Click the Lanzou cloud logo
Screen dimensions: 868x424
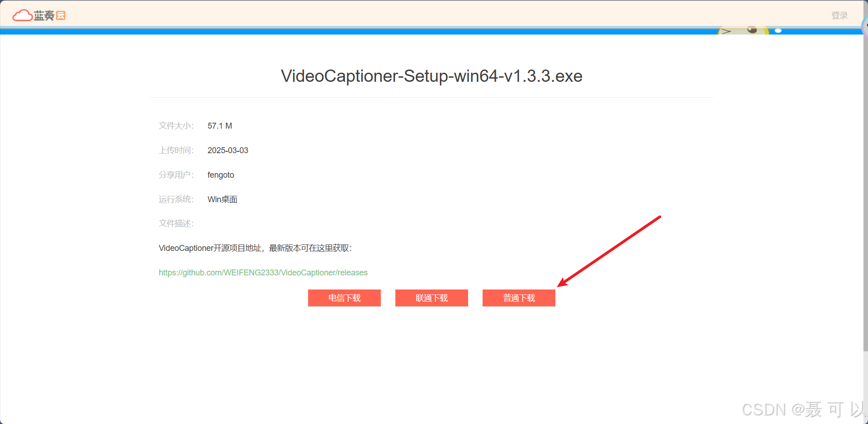tap(39, 15)
